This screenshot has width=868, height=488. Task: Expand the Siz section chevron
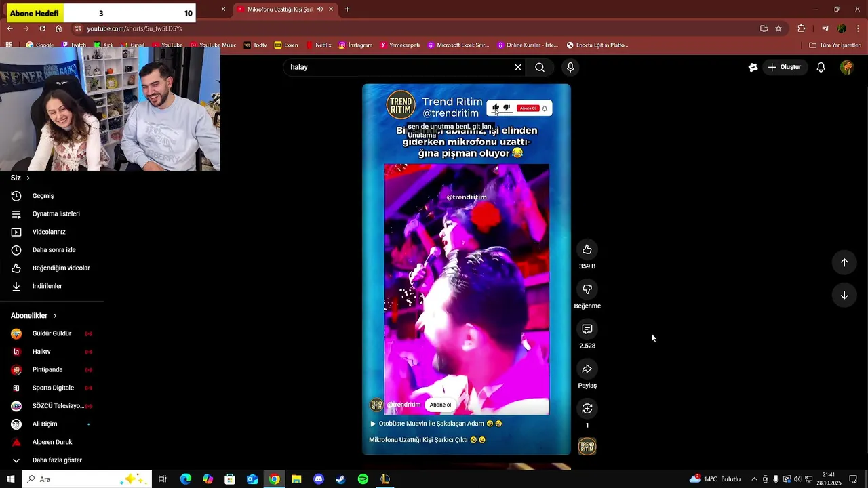pyautogui.click(x=28, y=178)
